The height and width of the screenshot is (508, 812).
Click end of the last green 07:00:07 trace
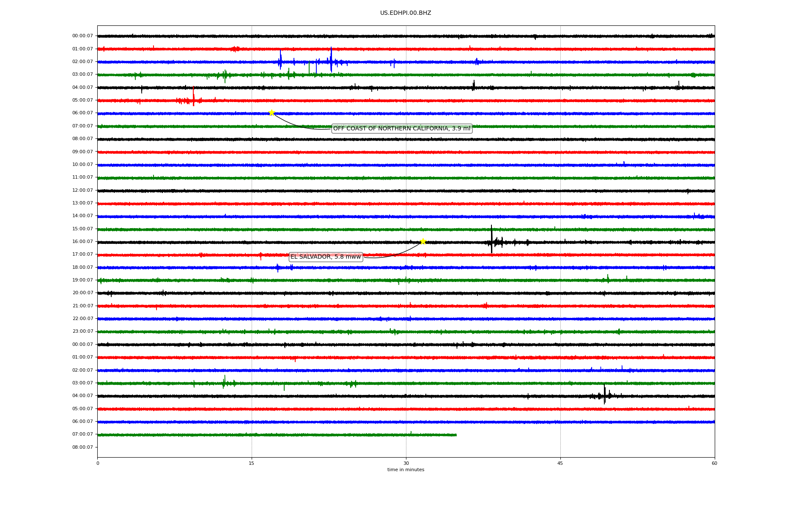455,435
